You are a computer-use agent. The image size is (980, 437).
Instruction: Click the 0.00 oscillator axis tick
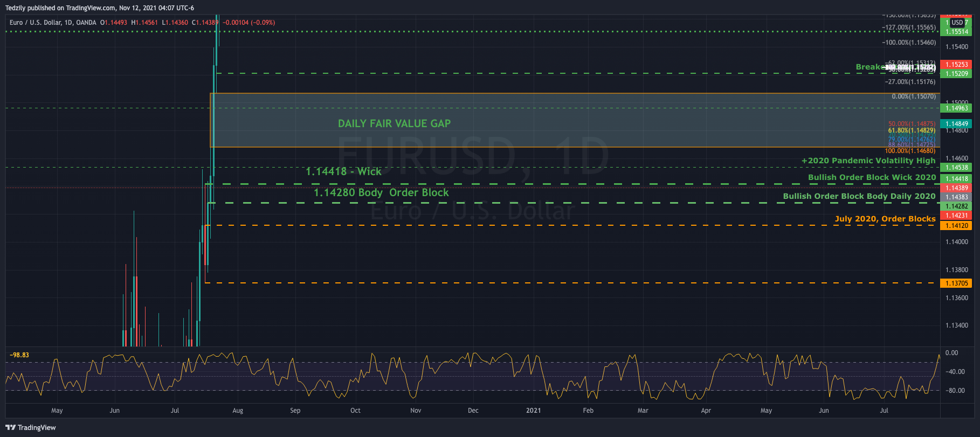952,353
